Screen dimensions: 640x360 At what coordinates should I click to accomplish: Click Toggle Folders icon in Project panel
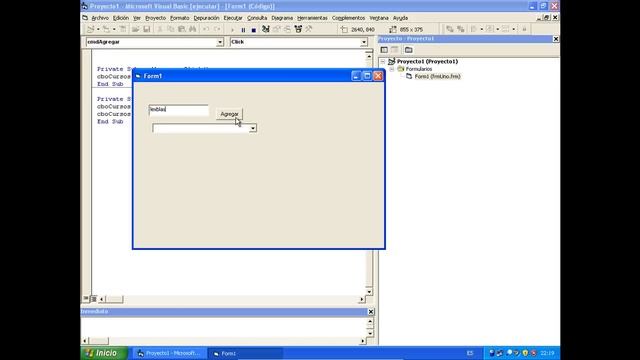tap(409, 50)
